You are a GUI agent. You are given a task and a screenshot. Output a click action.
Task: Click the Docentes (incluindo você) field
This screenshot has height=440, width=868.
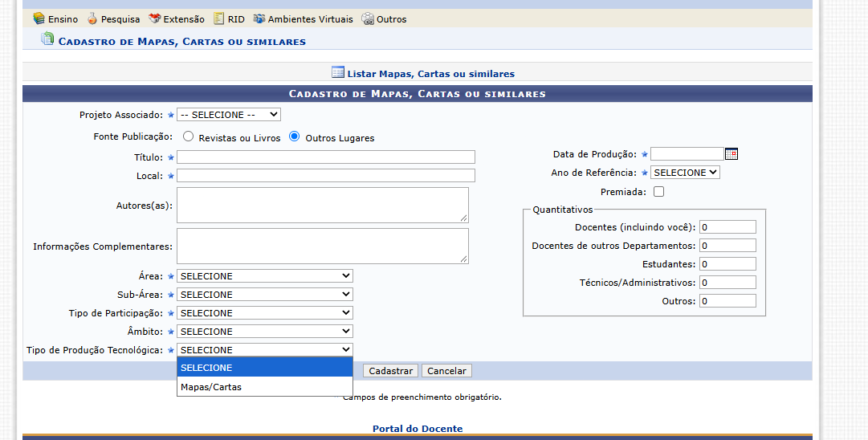727,227
